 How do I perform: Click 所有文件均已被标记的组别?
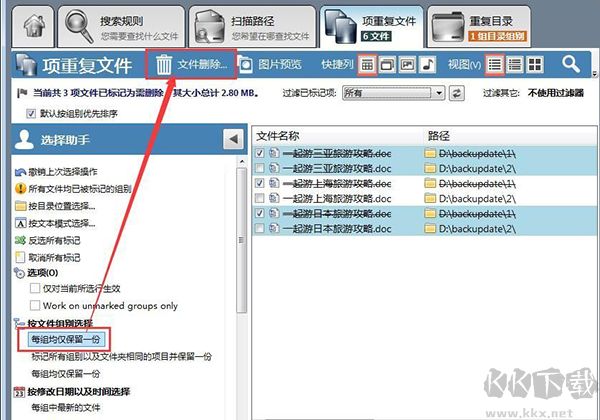point(80,189)
